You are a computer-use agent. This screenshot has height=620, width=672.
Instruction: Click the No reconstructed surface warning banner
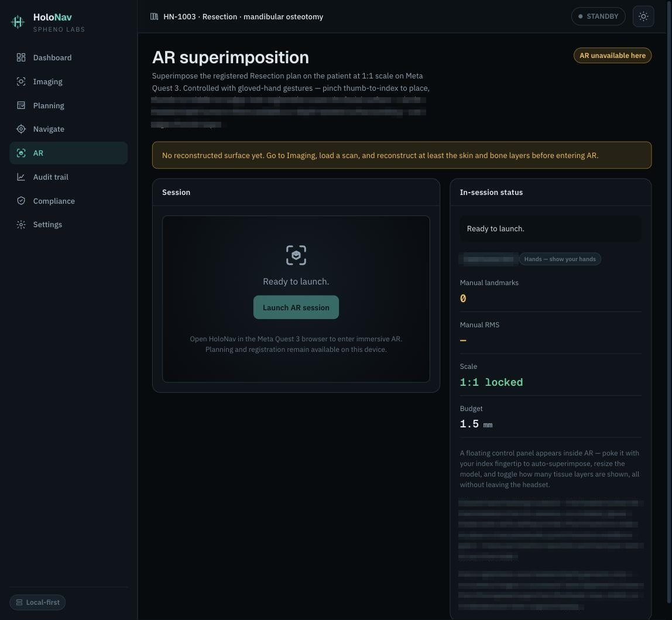tap(402, 155)
